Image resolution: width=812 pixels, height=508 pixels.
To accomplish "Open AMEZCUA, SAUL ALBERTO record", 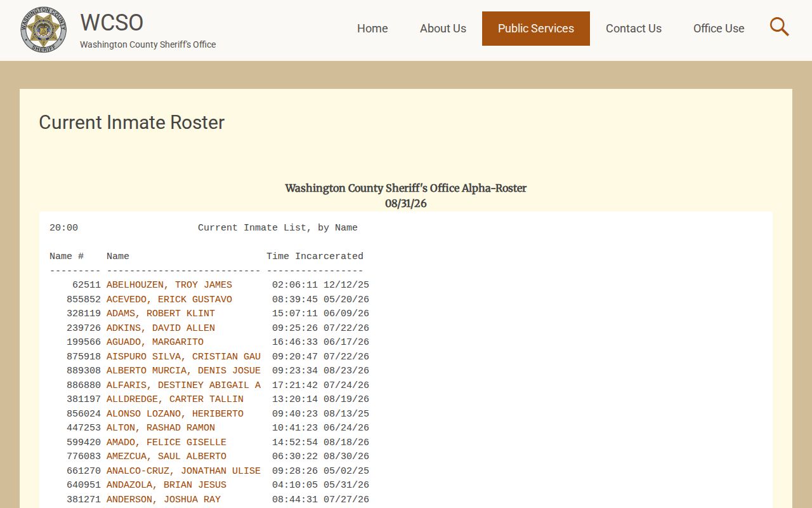I will point(166,457).
